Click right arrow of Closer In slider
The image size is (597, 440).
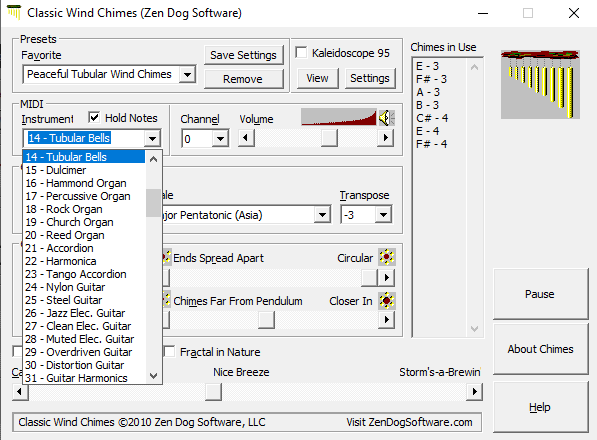[386, 320]
